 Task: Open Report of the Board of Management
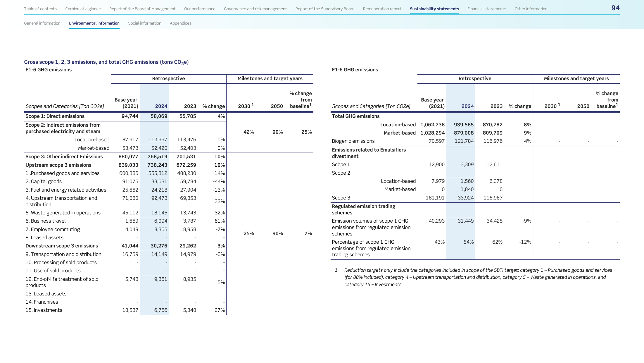tap(142, 9)
